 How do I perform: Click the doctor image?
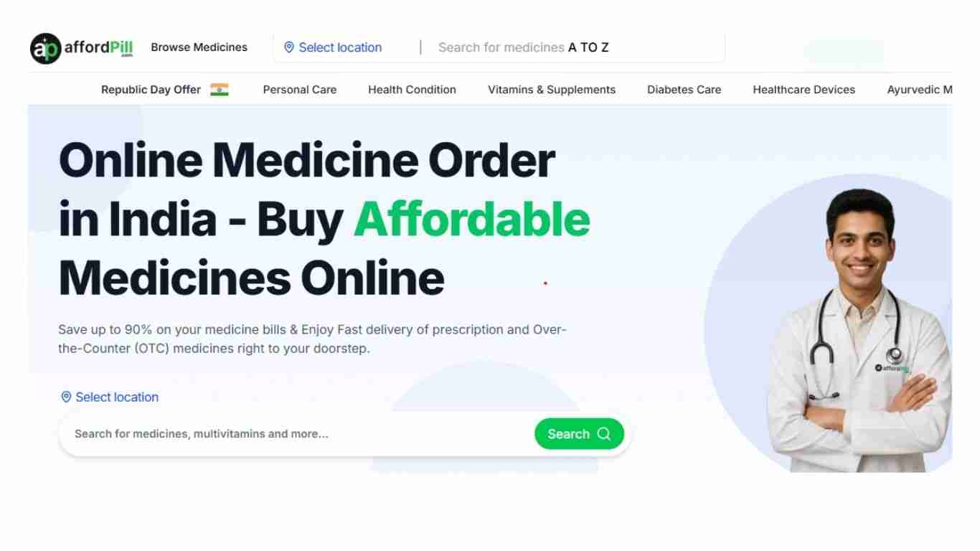(x=859, y=330)
